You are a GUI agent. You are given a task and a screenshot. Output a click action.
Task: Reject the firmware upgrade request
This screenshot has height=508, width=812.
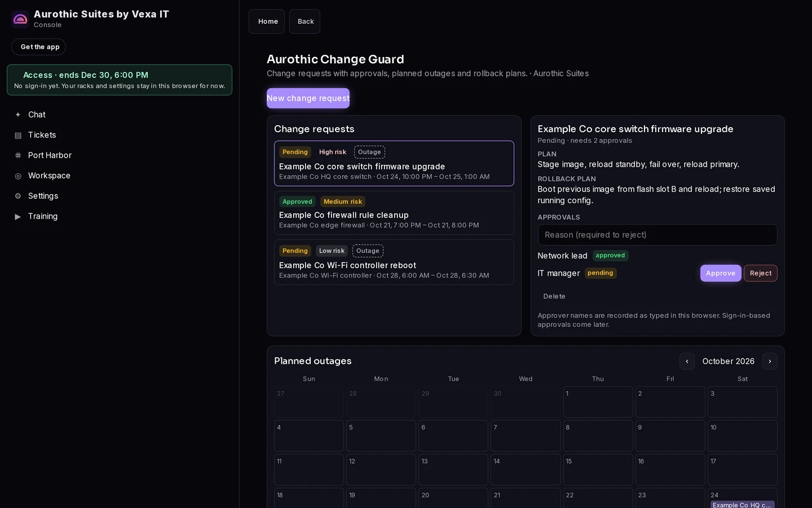point(760,273)
